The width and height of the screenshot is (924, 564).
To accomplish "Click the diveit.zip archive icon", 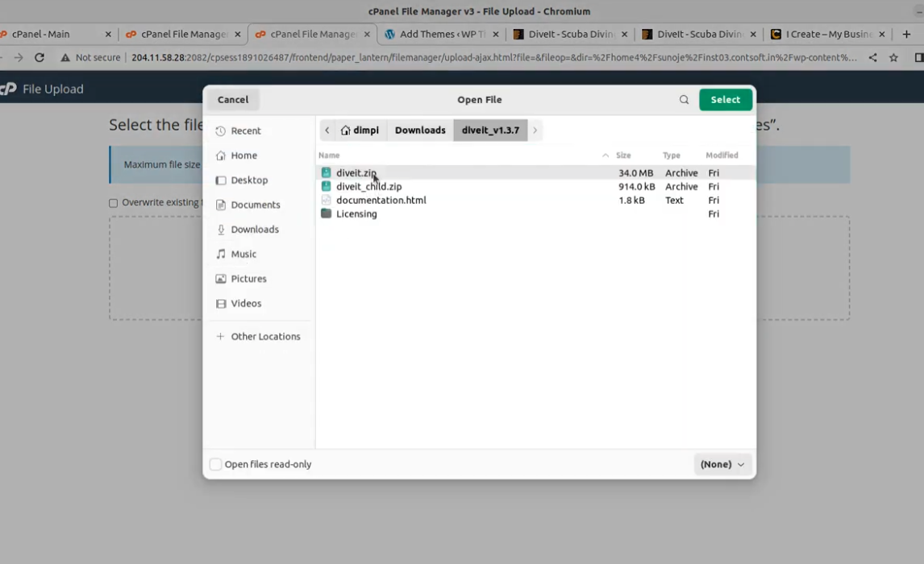I will pos(326,172).
